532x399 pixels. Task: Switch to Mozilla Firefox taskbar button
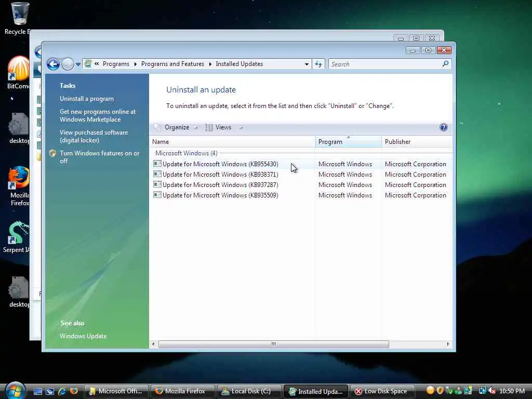point(182,391)
